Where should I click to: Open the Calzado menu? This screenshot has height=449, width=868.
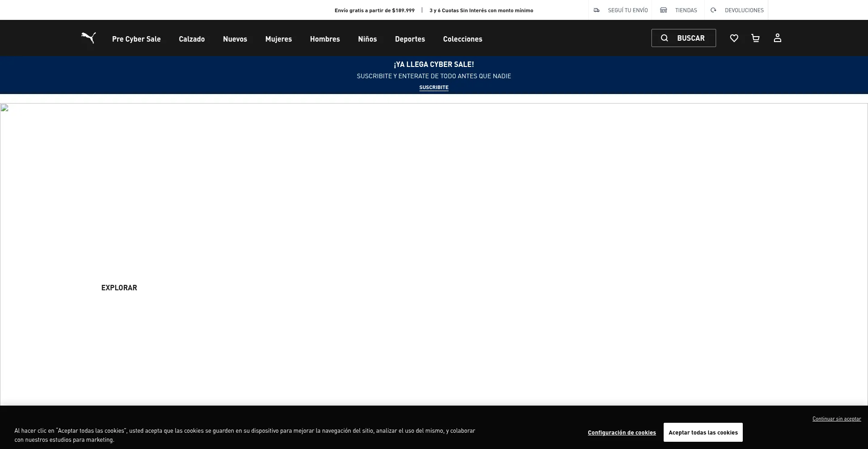(x=192, y=39)
